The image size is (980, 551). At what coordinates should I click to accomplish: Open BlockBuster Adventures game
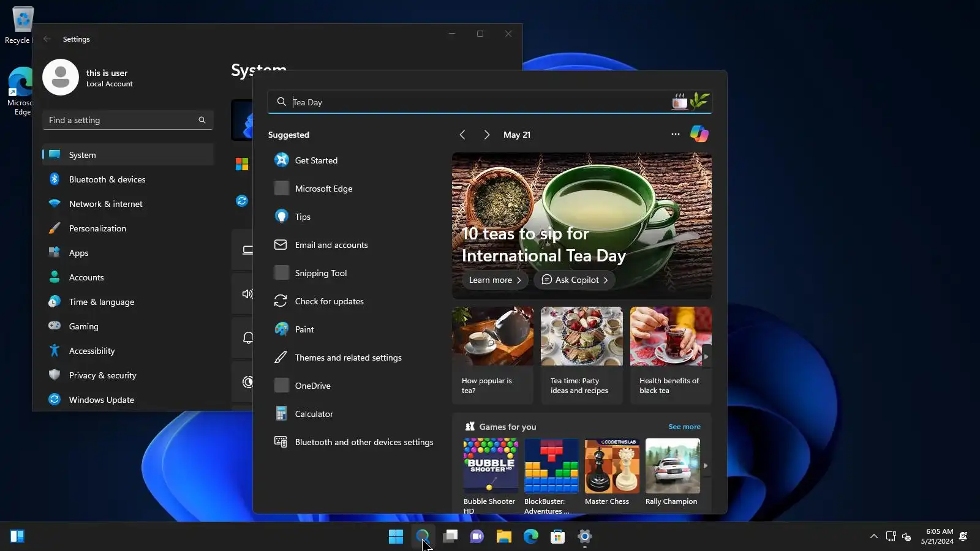(x=551, y=476)
